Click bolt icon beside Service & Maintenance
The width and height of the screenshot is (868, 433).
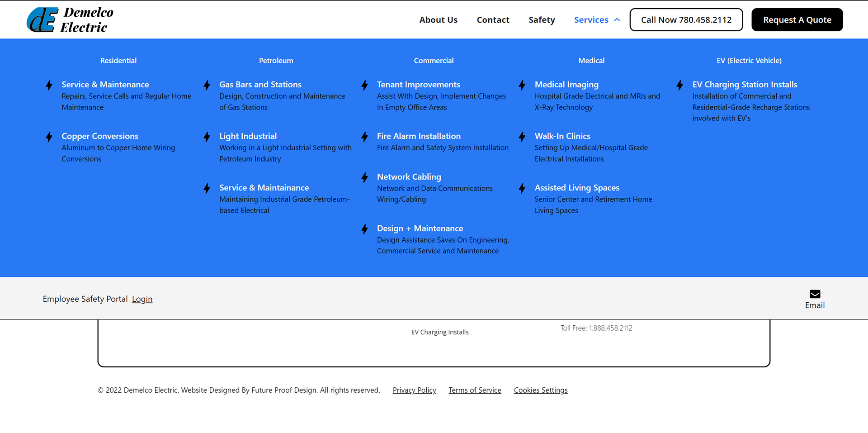49,85
